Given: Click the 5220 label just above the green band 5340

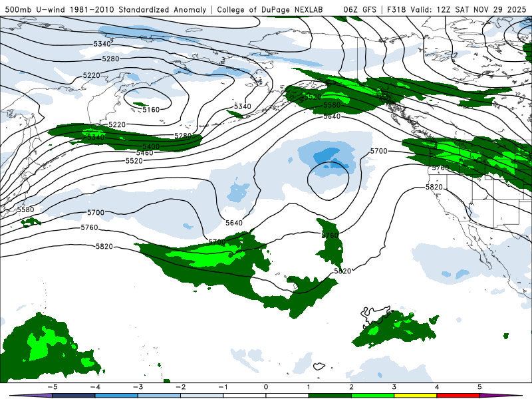Looking at the screenshot, I should pyautogui.click(x=117, y=125).
